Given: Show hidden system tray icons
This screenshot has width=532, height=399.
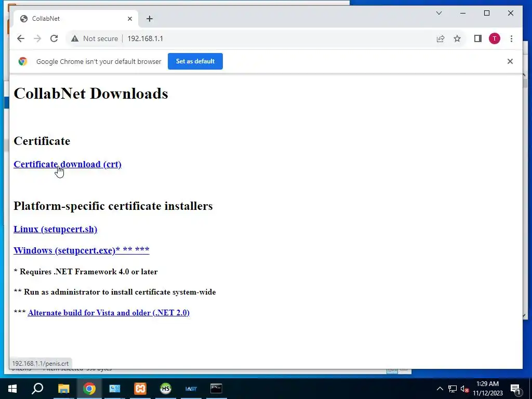Looking at the screenshot, I should coord(440,389).
